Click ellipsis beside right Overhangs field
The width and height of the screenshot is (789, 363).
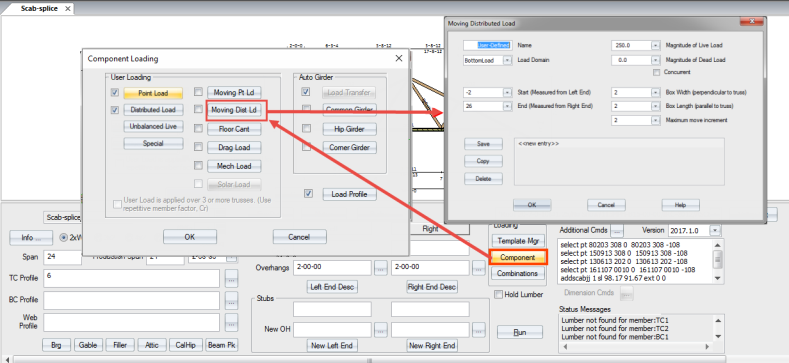[x=479, y=268]
